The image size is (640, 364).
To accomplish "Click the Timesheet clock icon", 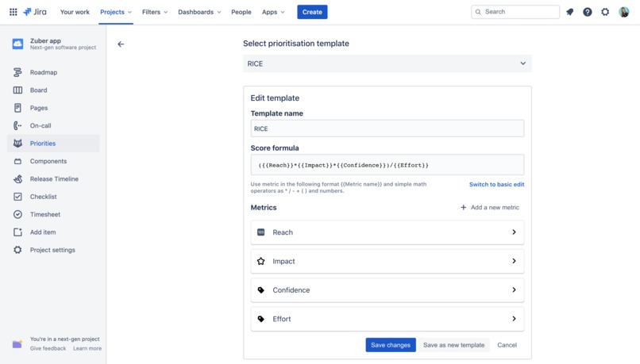I will [x=17, y=214].
